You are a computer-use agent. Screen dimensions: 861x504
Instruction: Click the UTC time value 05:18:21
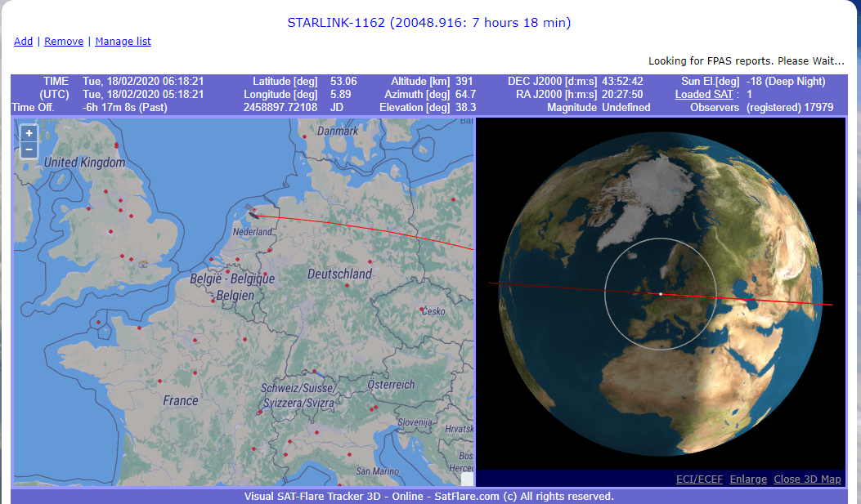tap(183, 94)
